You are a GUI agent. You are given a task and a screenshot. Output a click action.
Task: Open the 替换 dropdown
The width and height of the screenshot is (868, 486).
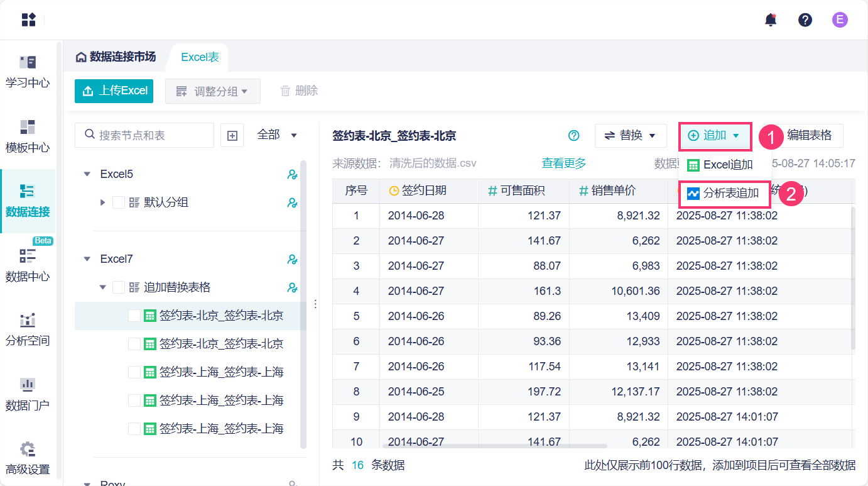[630, 135]
